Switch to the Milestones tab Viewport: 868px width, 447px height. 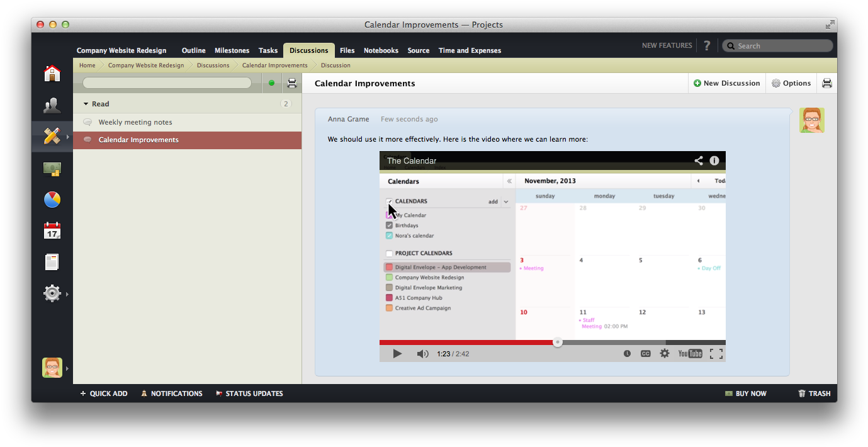(x=232, y=50)
